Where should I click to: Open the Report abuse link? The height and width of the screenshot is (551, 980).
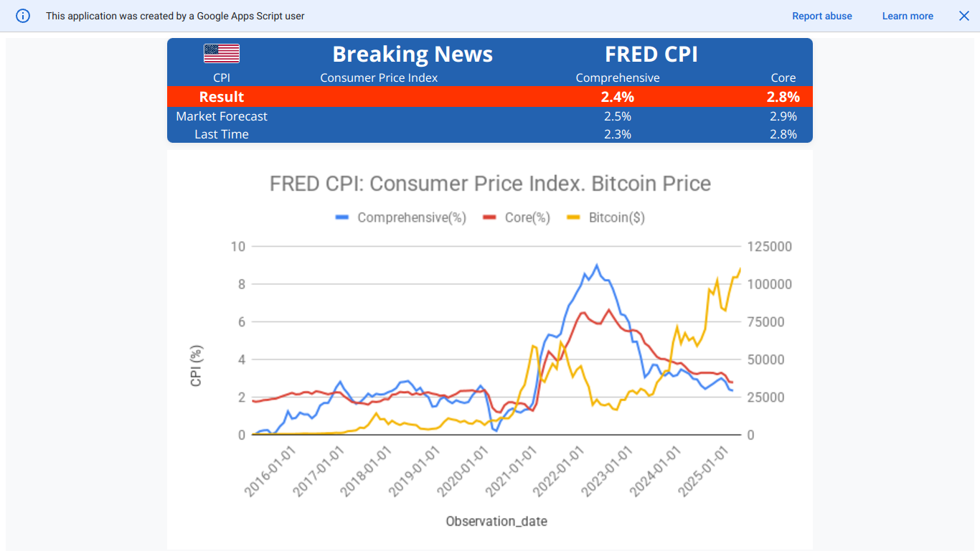click(822, 16)
